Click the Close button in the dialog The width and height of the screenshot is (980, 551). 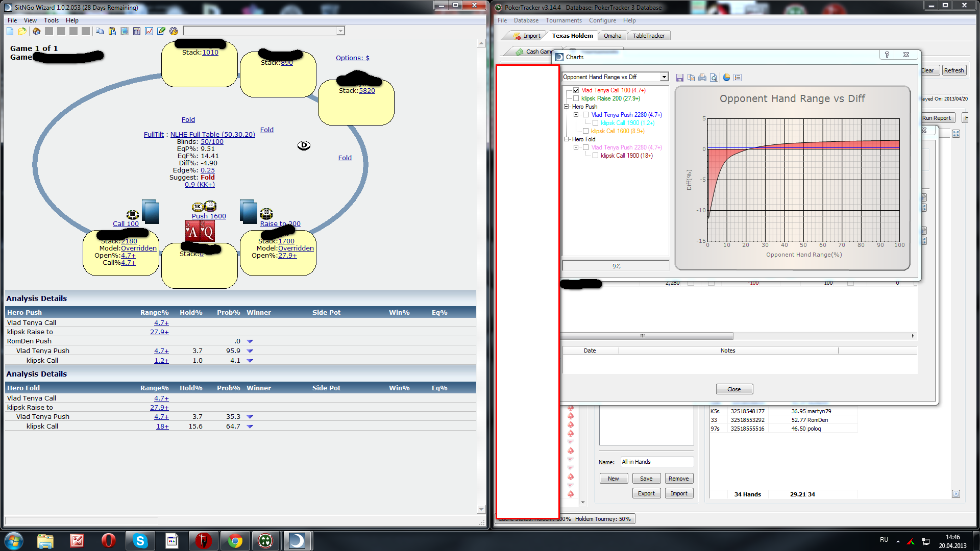pos(734,389)
